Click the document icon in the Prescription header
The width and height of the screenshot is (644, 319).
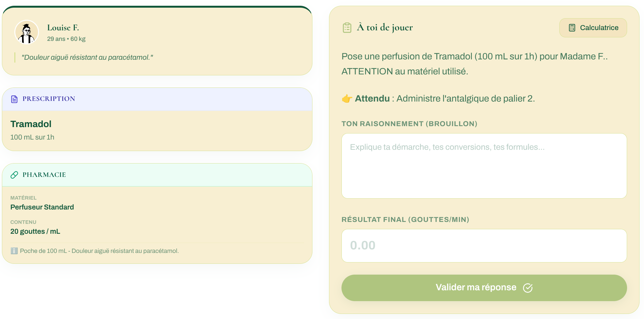click(14, 99)
